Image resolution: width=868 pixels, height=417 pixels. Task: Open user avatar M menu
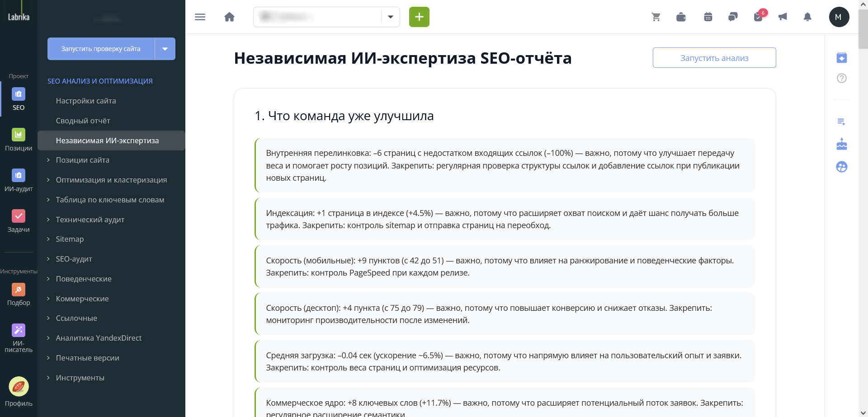[x=839, y=17]
